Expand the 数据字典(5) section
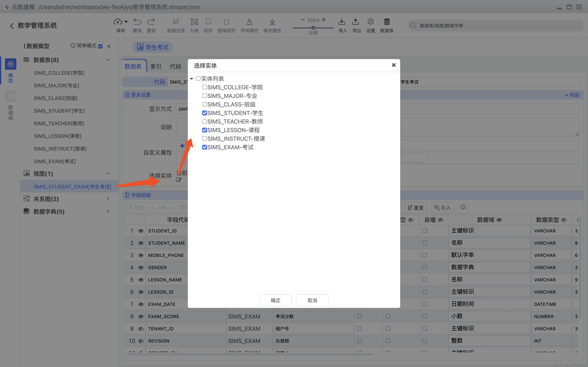 108,211
